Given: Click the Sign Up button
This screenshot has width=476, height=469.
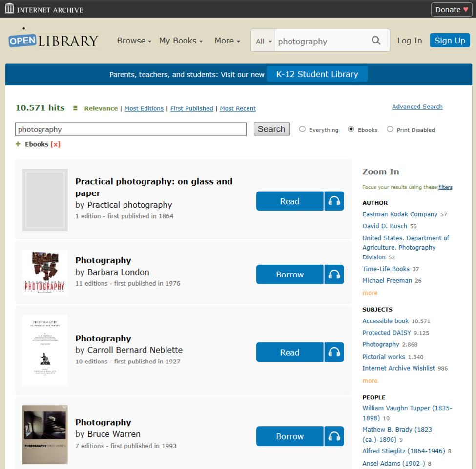Looking at the screenshot, I should (449, 41).
